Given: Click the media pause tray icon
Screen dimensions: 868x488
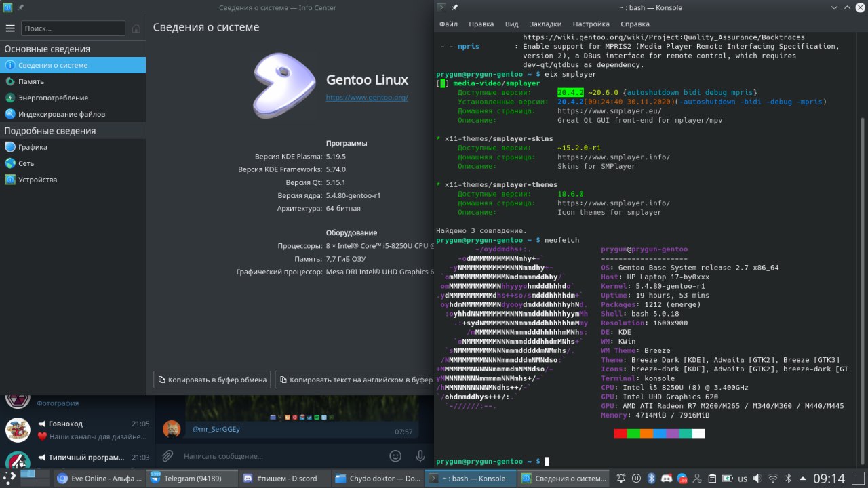Looking at the screenshot, I should [635, 478].
